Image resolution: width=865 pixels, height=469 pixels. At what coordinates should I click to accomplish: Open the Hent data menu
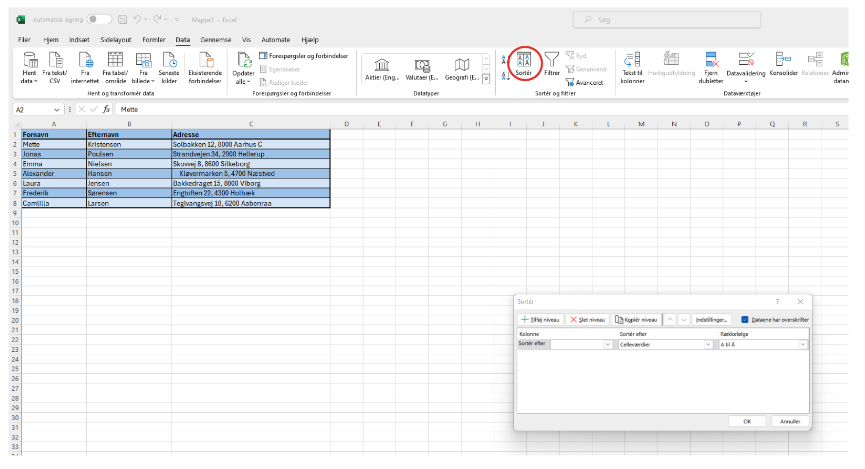tap(29, 68)
